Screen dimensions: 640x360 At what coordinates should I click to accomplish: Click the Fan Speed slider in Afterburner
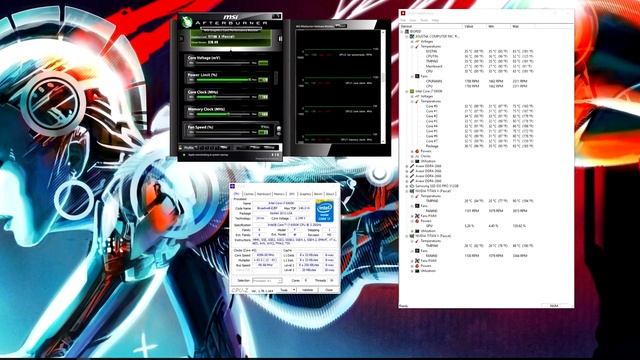click(x=222, y=132)
